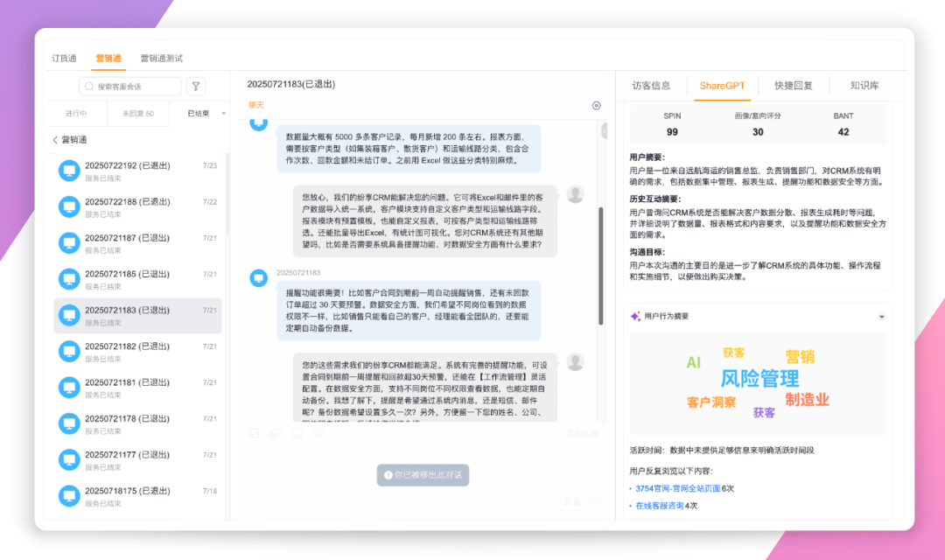Click the filter funnel icon beside search

click(x=197, y=86)
